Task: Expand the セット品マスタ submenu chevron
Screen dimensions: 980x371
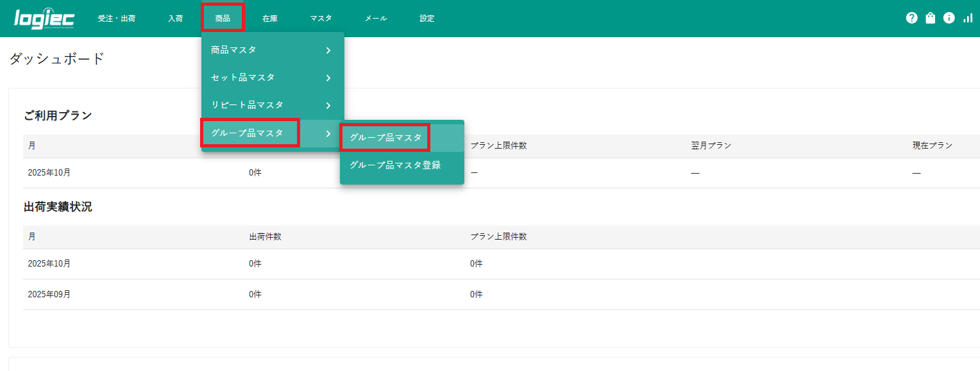Action: (x=328, y=78)
